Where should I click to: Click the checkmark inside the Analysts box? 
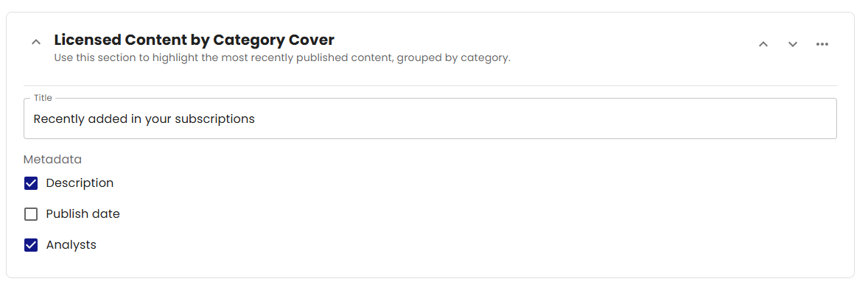tap(31, 245)
